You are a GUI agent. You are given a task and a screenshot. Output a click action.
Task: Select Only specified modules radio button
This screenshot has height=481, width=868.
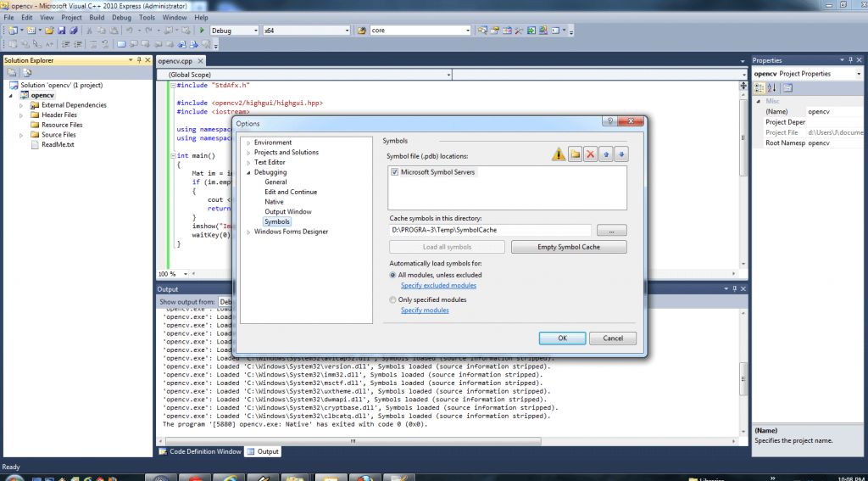click(x=393, y=299)
